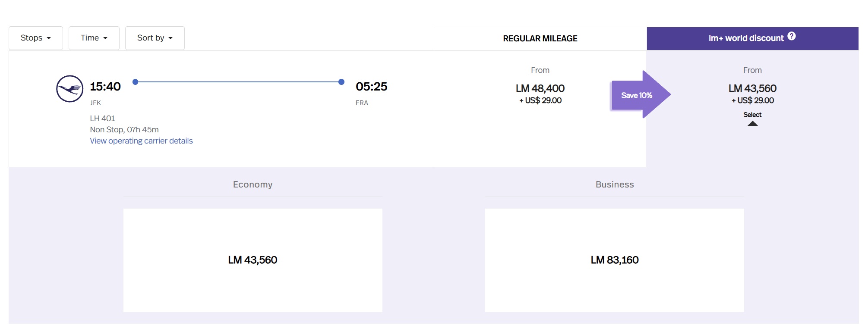This screenshot has width=868, height=328.
Task: Collapse fares using the Select triangle arrow
Action: click(752, 124)
